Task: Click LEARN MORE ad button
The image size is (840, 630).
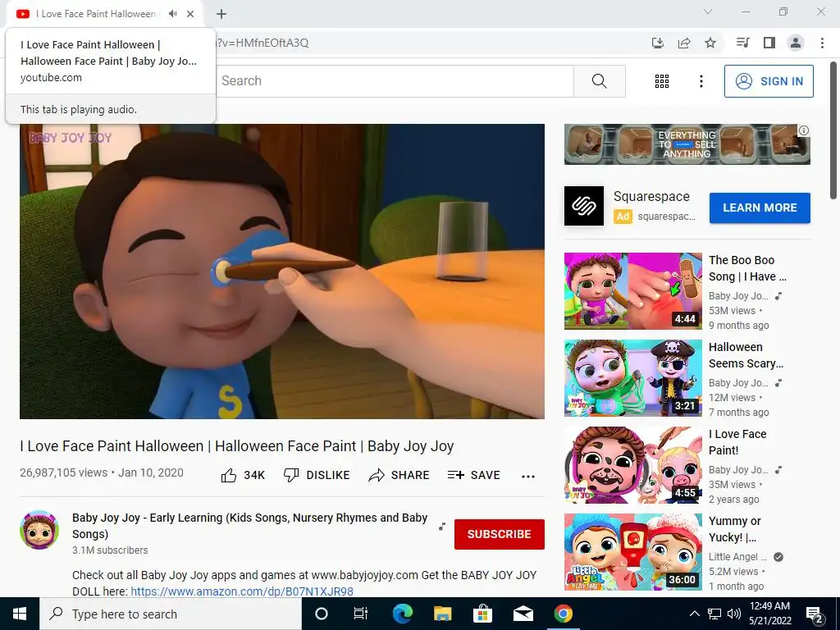Action: coord(760,208)
